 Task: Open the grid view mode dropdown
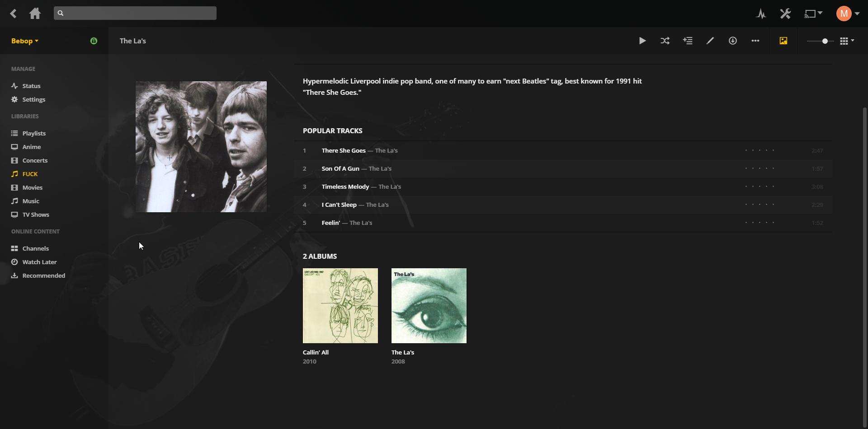point(847,41)
